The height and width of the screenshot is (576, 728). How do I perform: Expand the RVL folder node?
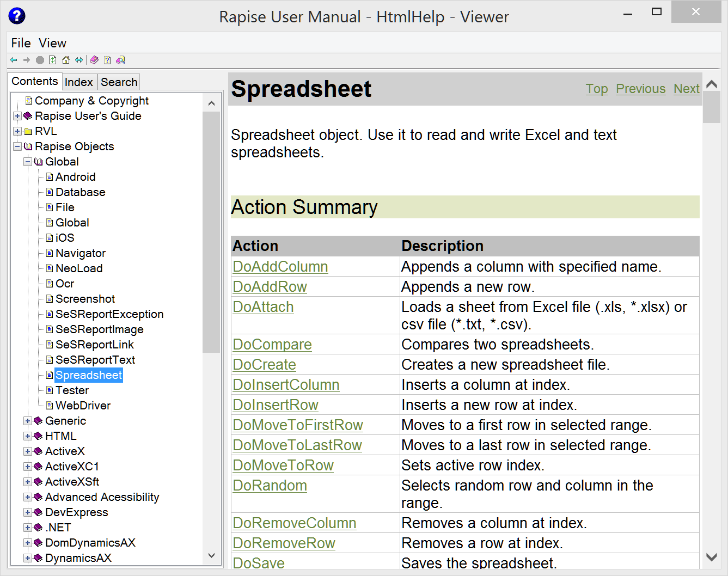17,131
